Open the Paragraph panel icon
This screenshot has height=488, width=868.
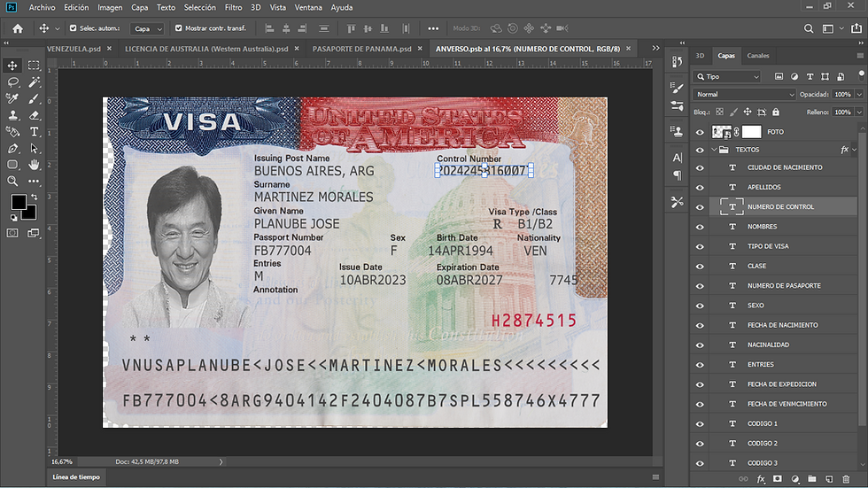(x=677, y=175)
